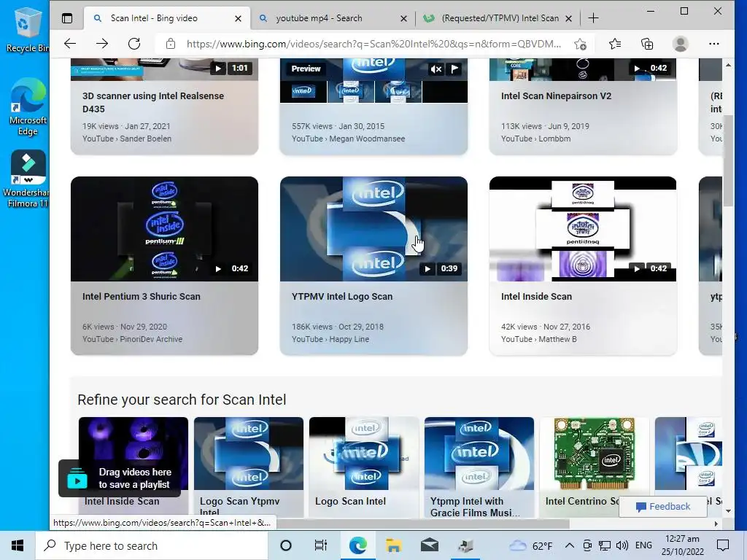Click the address bar URL field
Screen dimensions: 747x560
(373, 44)
